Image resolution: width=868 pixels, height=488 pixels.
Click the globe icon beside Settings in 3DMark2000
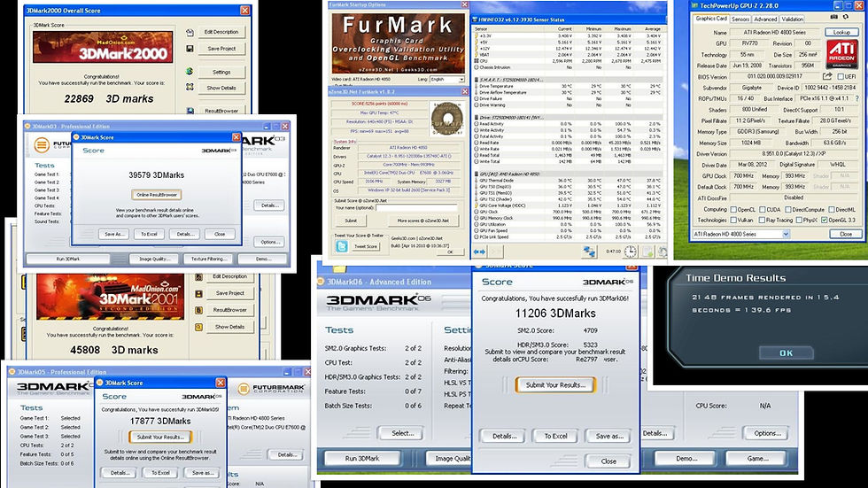[x=190, y=72]
